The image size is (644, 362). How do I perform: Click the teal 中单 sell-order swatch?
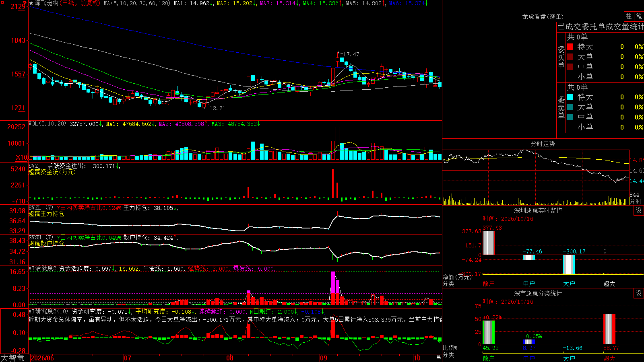point(570,117)
